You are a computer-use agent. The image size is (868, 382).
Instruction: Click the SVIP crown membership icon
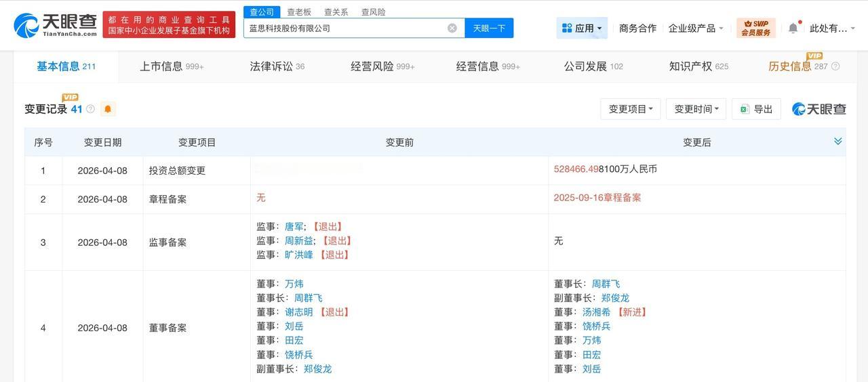pos(755,28)
